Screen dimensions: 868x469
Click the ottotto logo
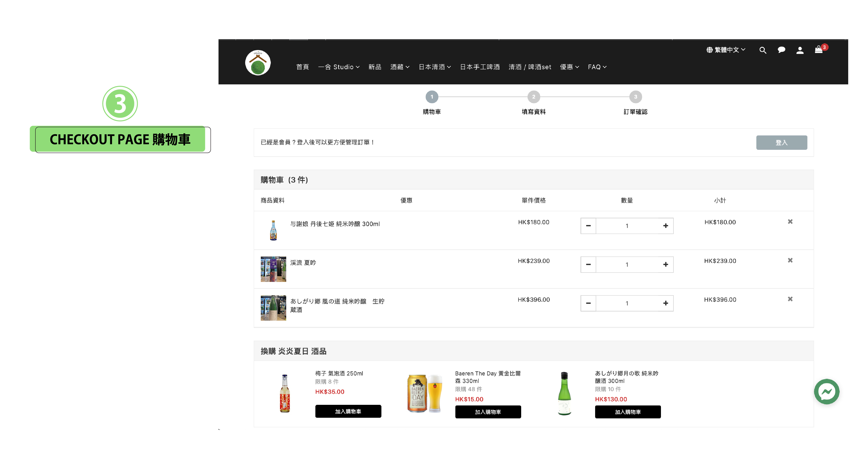coord(258,63)
